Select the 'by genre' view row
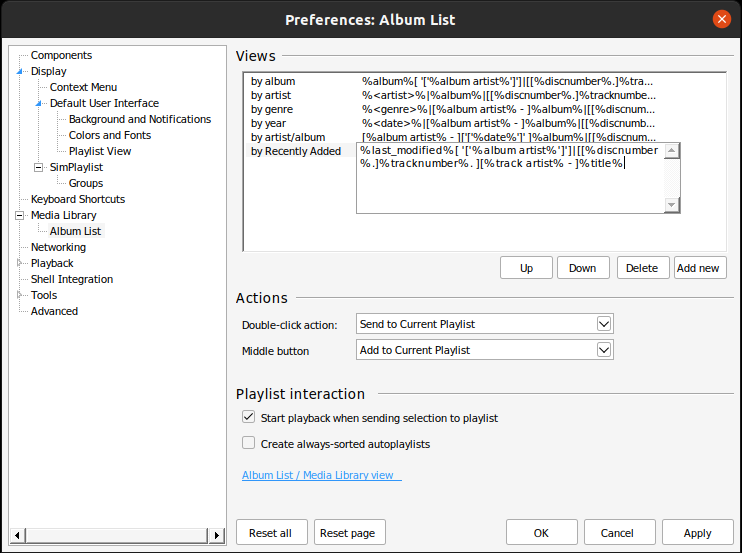Viewport: 742px width, 553px height. click(x=454, y=109)
